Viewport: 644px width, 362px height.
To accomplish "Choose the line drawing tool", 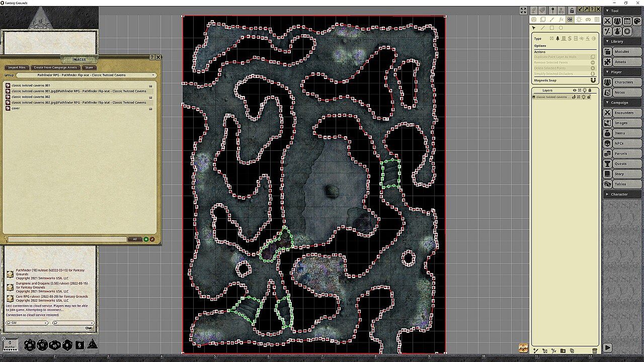I will click(x=543, y=28).
